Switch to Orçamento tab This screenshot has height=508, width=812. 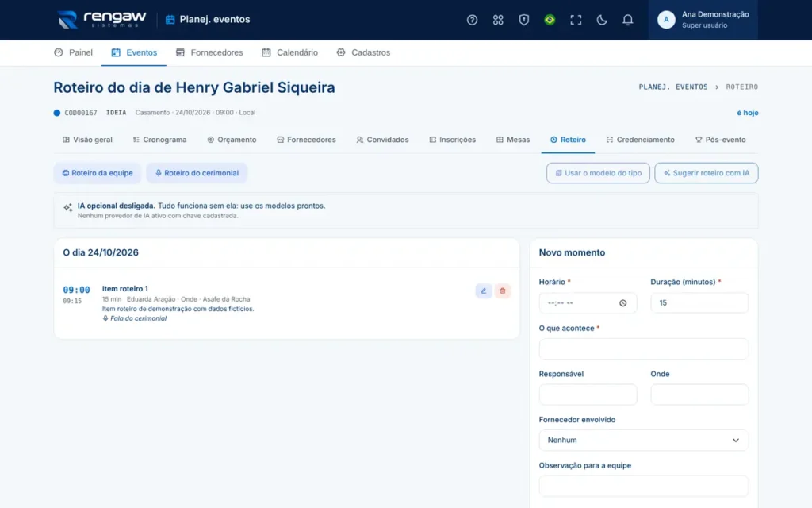(232, 140)
